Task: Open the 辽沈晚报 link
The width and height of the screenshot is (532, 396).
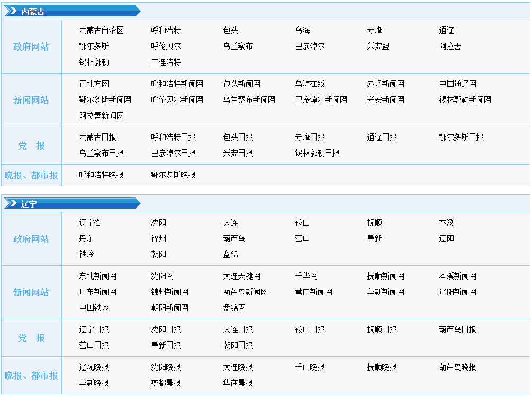Action: (x=94, y=367)
